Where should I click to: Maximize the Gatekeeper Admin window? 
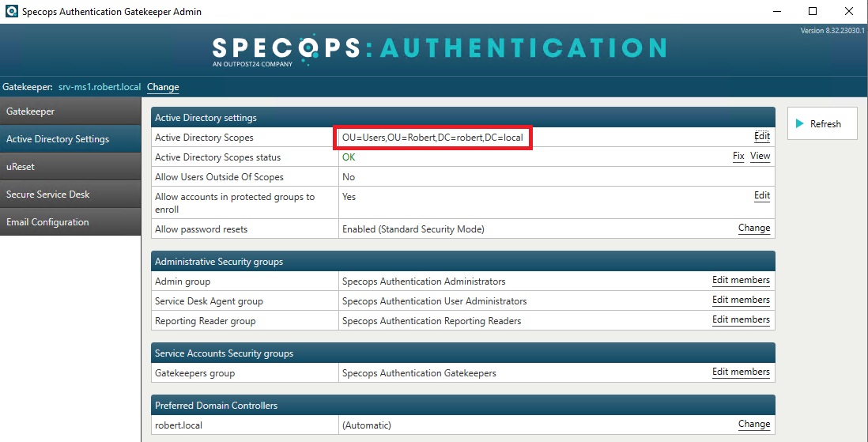812,11
